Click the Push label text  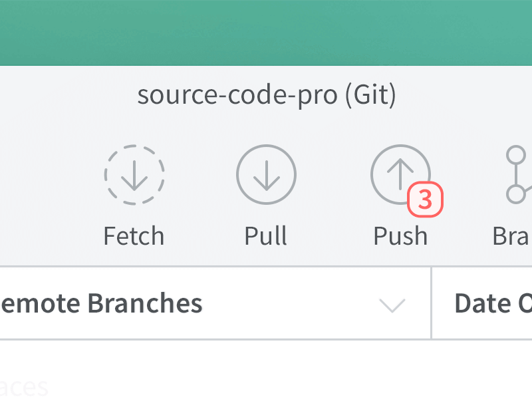click(x=400, y=235)
